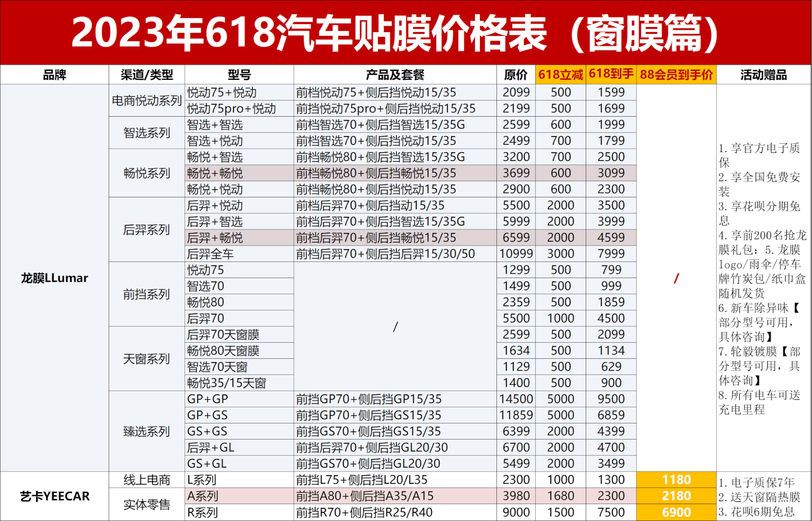This screenshot has width=812, height=521.
Task: Click the 活动赠品 column header
Action: click(x=763, y=75)
